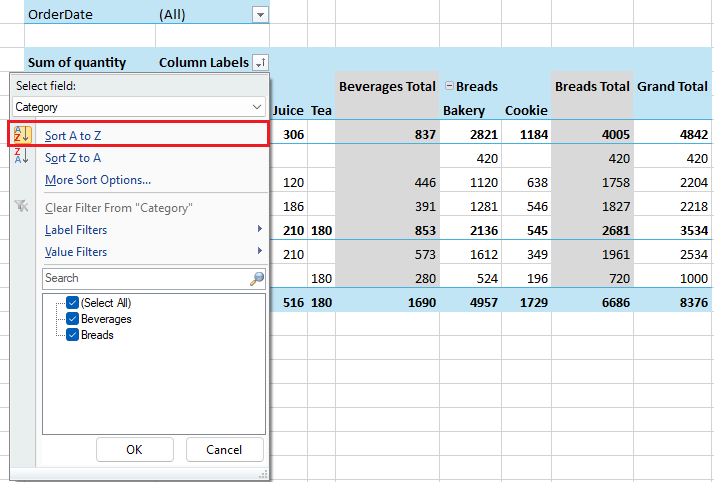Click the Sort Z to A icon

tap(22, 157)
